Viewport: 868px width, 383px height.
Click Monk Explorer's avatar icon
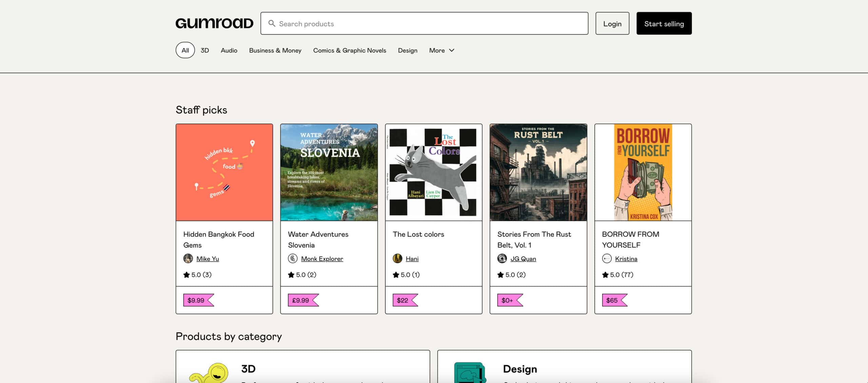(293, 258)
